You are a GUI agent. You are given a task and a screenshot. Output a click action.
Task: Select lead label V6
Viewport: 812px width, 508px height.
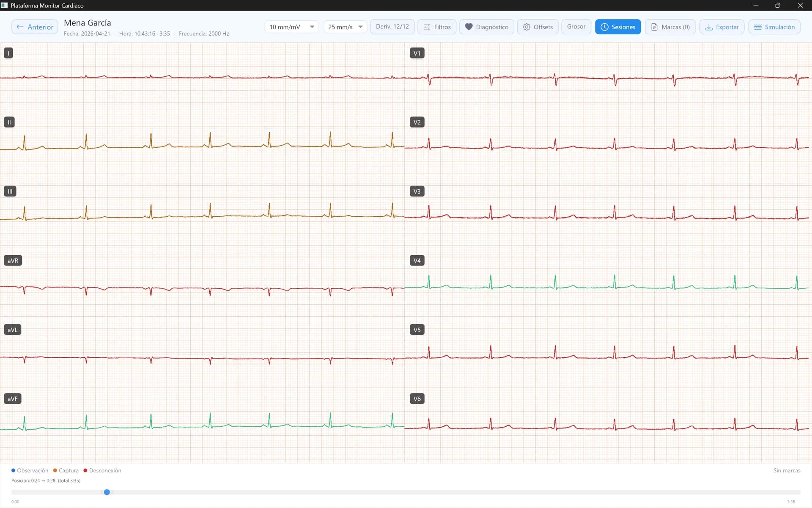[x=417, y=398]
